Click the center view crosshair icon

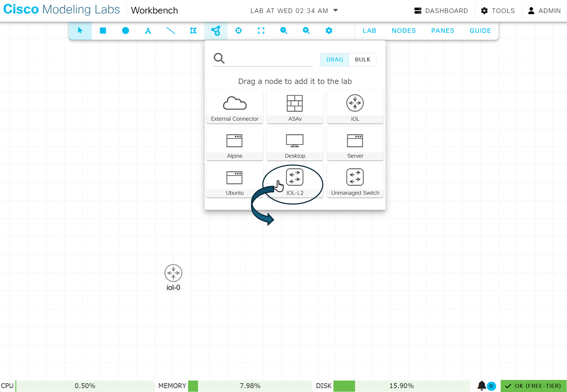point(239,31)
